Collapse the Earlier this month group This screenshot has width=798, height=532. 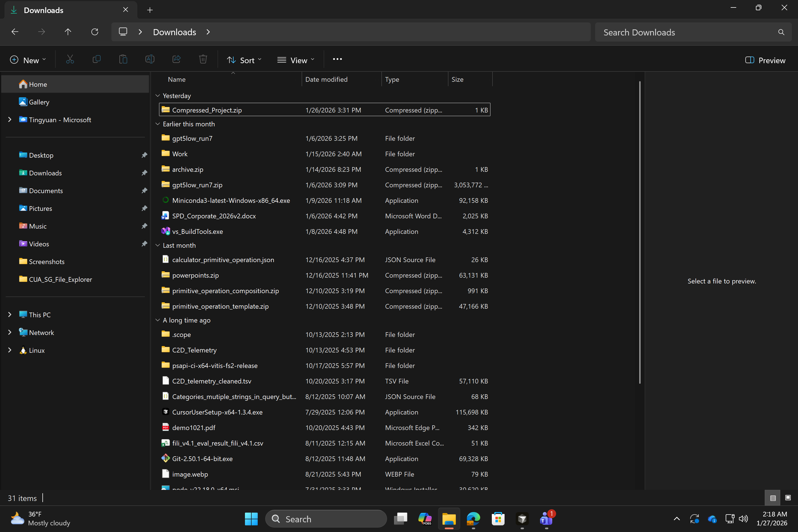click(158, 124)
